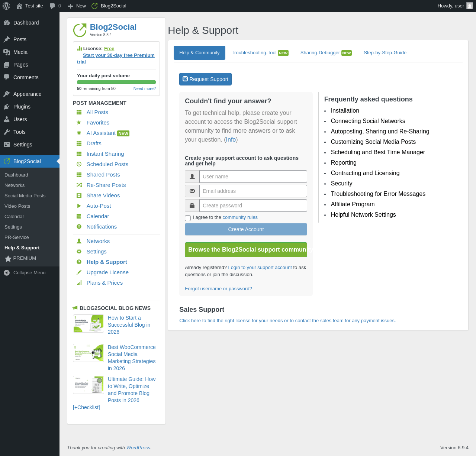Open the Instant Sharing link

click(x=105, y=154)
